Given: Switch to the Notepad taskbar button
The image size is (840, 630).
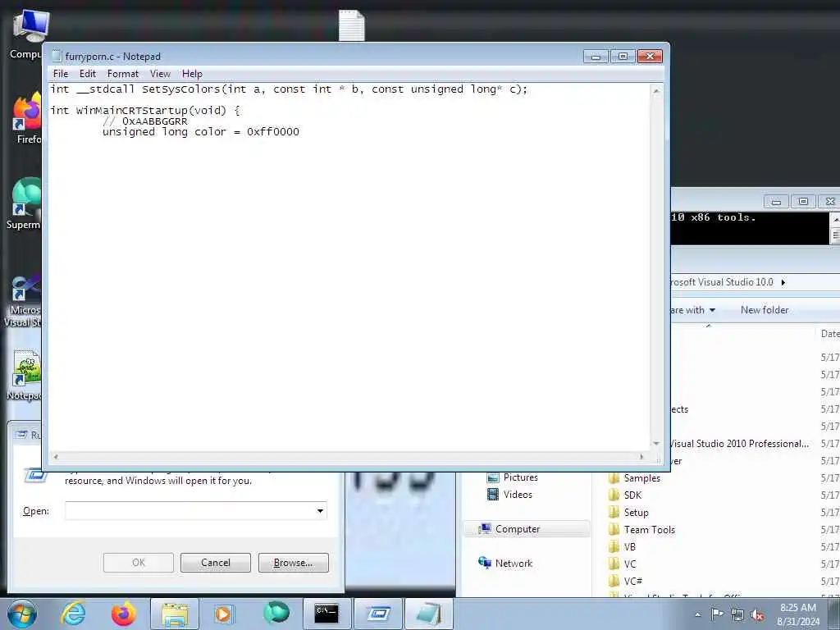Looking at the screenshot, I should coord(428,614).
